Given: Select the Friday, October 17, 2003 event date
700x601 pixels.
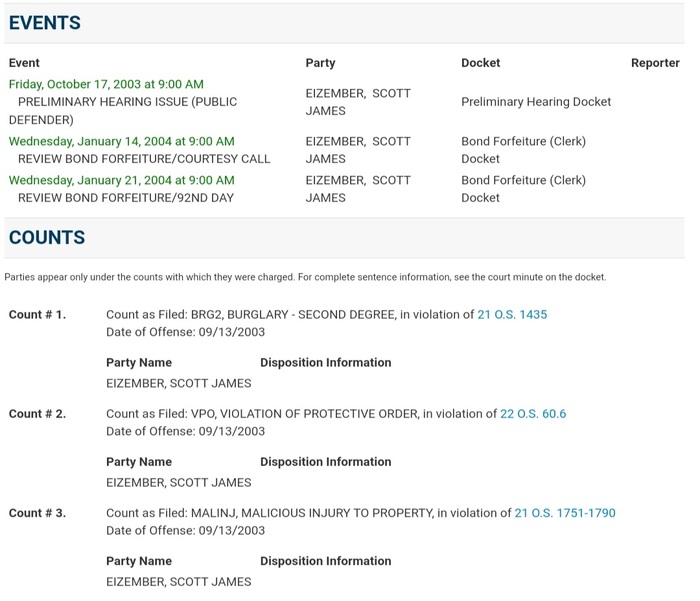Looking at the screenshot, I should pyautogui.click(x=106, y=84).
